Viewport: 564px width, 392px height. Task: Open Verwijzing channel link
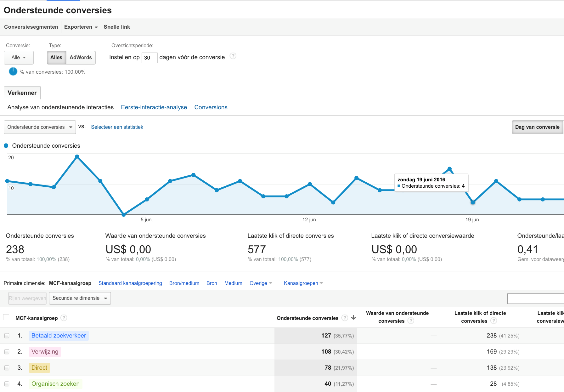tap(45, 352)
